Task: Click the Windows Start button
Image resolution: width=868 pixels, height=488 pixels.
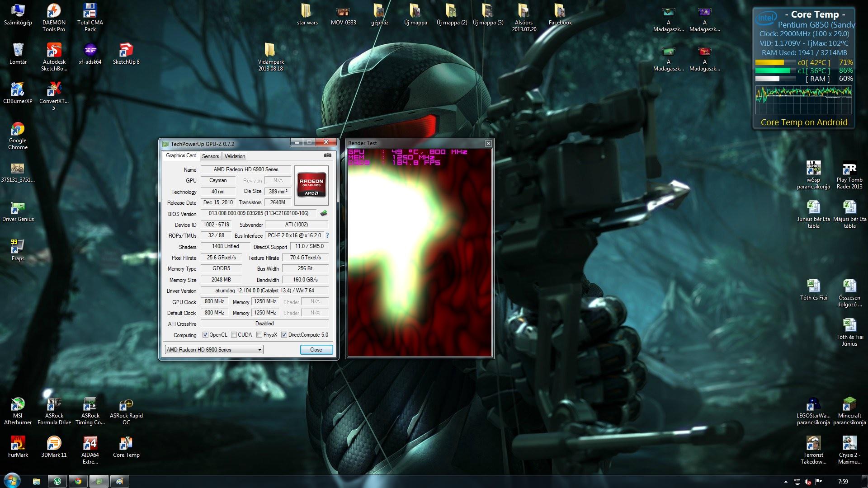Action: coord(12,481)
